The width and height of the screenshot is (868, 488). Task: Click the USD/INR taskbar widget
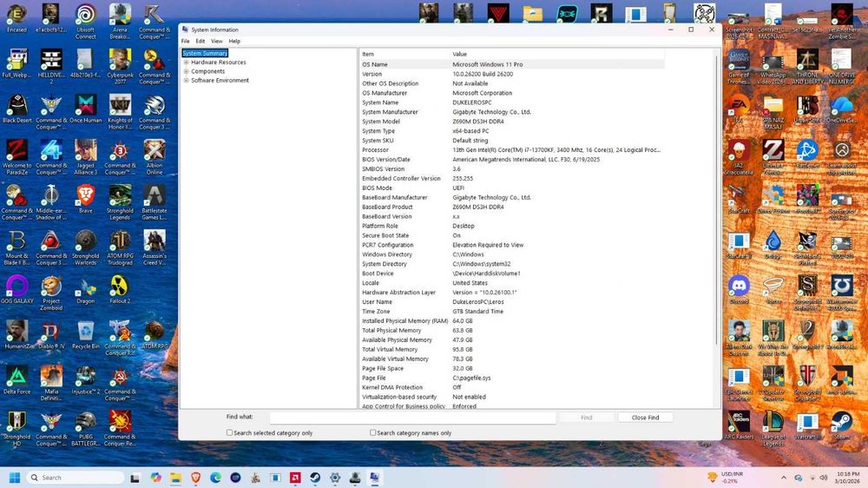point(727,478)
